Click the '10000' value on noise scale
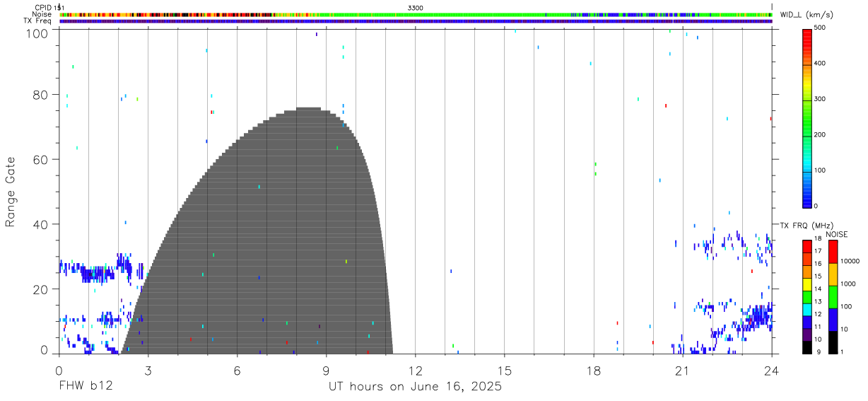This screenshot has height=401, width=868. [850, 261]
